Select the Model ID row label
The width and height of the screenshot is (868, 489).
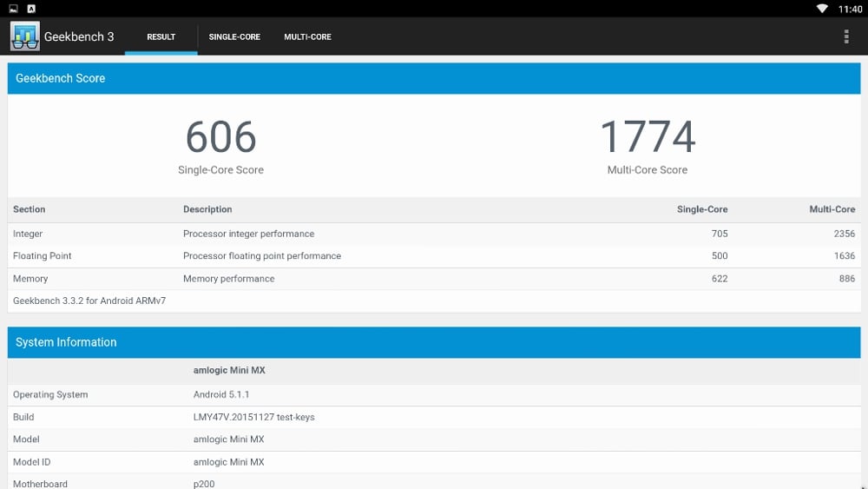coord(31,462)
